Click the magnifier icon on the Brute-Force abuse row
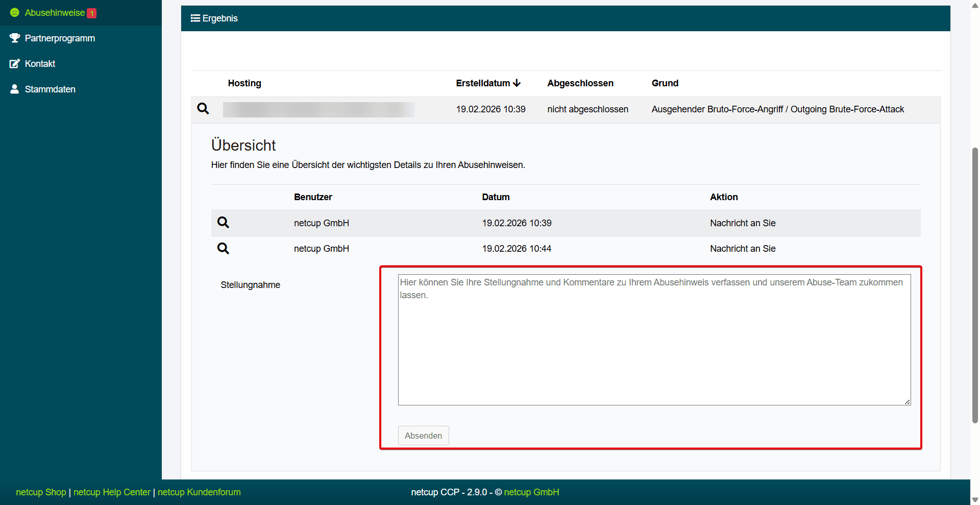Viewport: 980px width, 505px height. coord(203,109)
